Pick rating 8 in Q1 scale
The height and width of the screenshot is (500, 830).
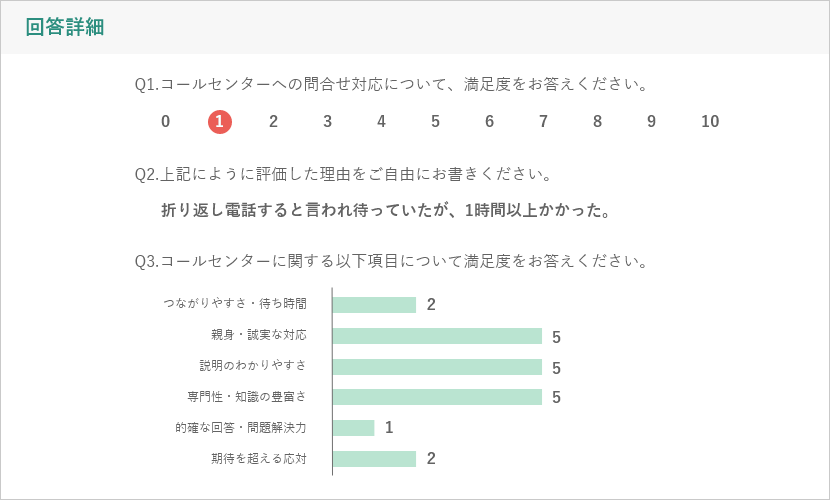pyautogui.click(x=597, y=122)
